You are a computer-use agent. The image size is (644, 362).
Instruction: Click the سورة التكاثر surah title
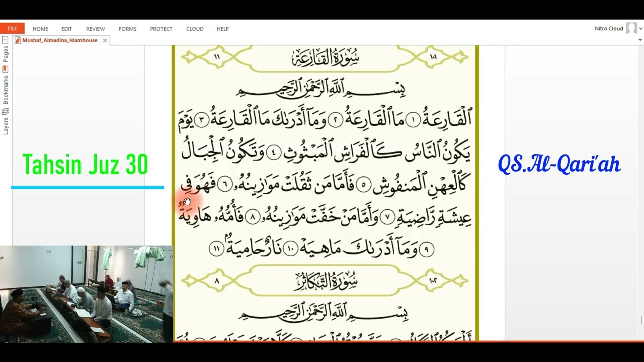[325, 281]
